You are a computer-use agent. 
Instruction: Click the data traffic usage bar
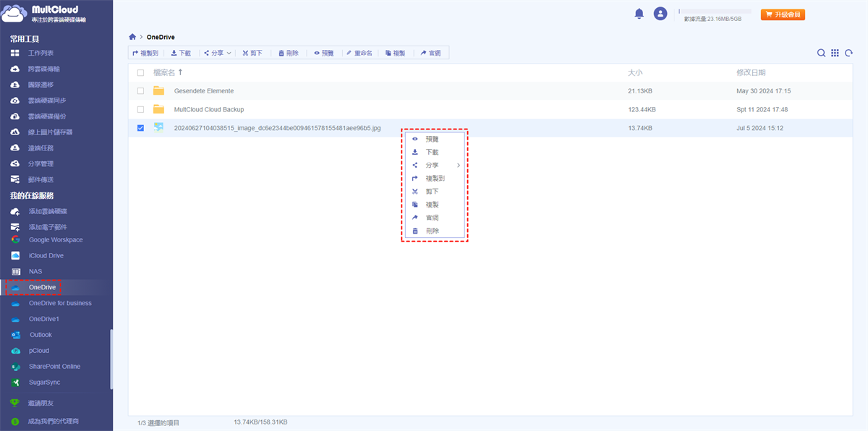(x=715, y=12)
